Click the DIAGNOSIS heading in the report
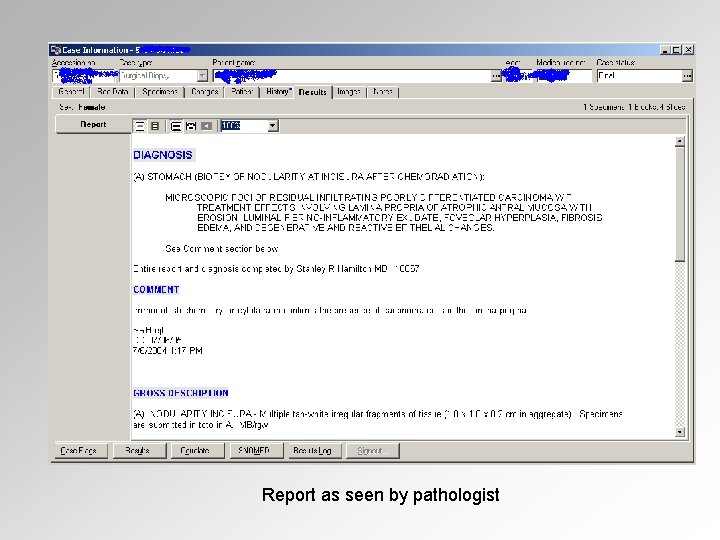This screenshot has width=720, height=540. tap(163, 155)
